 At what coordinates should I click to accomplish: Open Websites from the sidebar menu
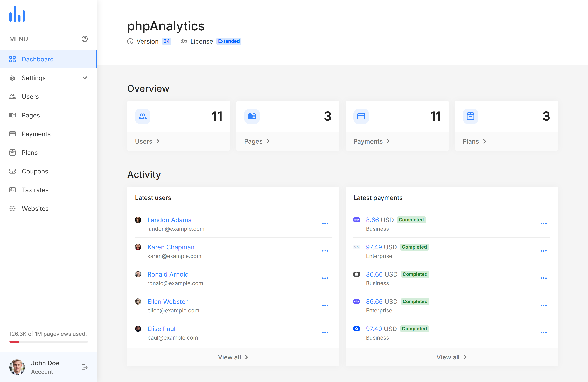click(x=35, y=209)
